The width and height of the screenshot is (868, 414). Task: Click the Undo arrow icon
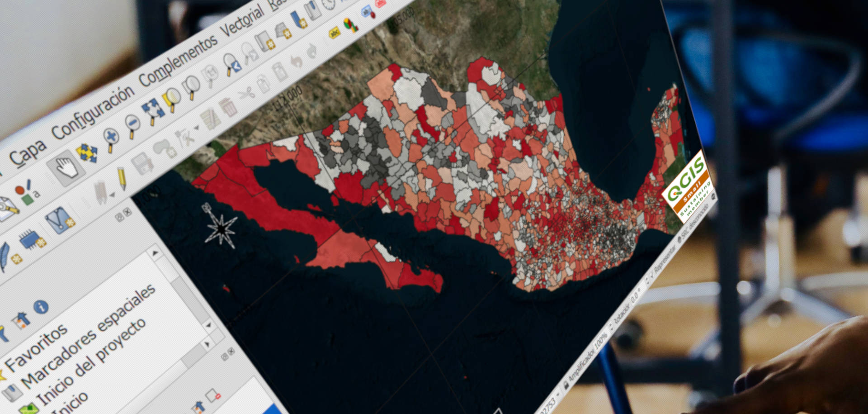[x=296, y=61]
